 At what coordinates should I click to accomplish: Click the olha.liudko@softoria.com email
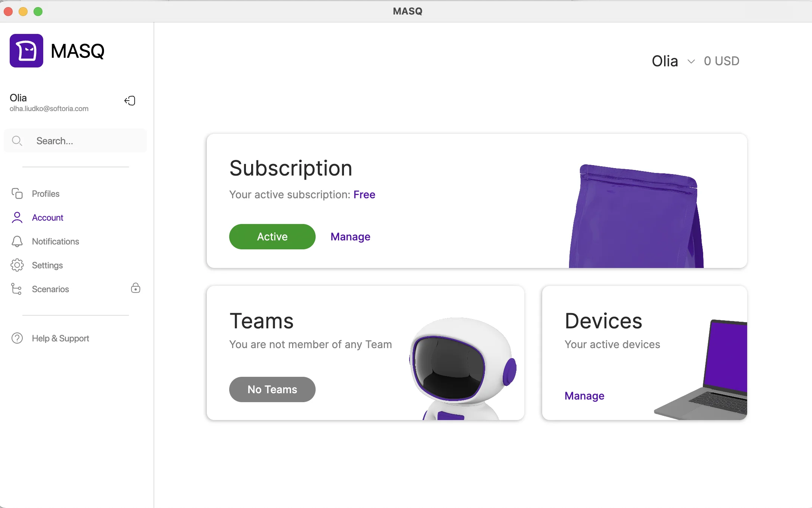pos(49,108)
